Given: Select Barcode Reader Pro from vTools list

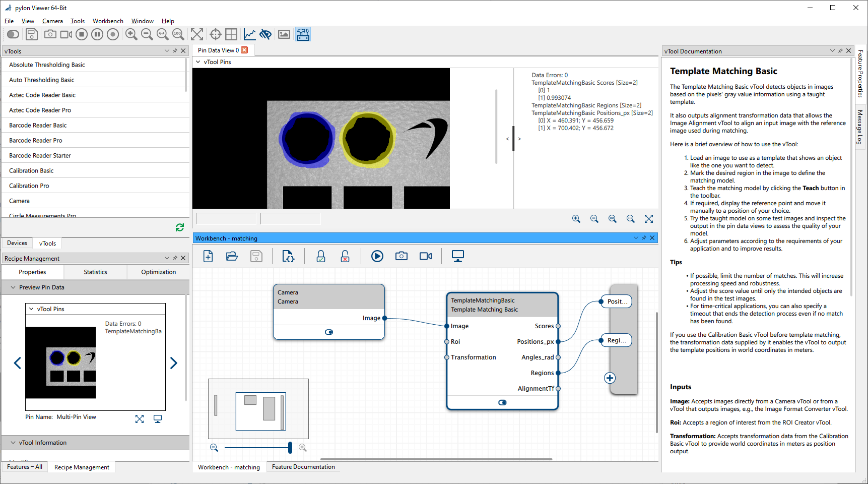Looking at the screenshot, I should point(36,140).
